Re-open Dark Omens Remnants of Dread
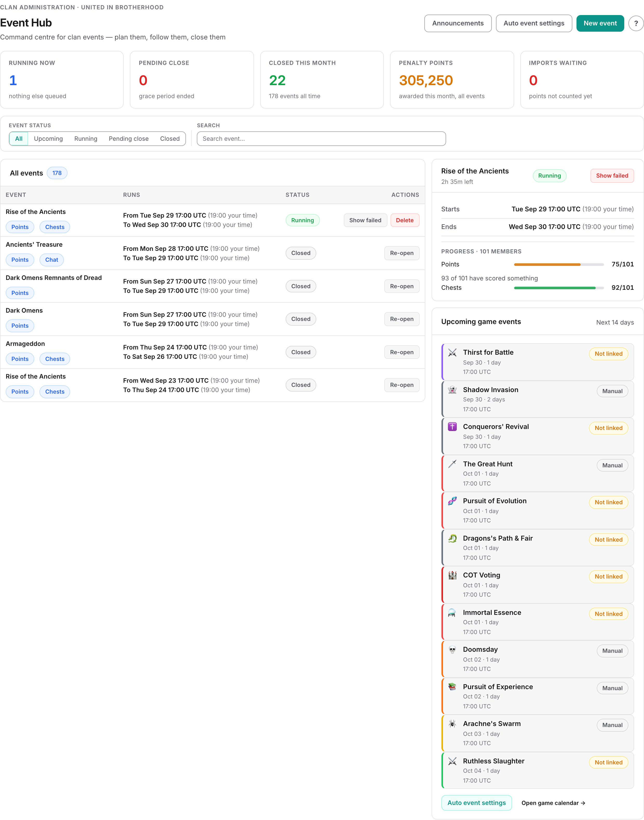644x820 pixels. coord(401,286)
